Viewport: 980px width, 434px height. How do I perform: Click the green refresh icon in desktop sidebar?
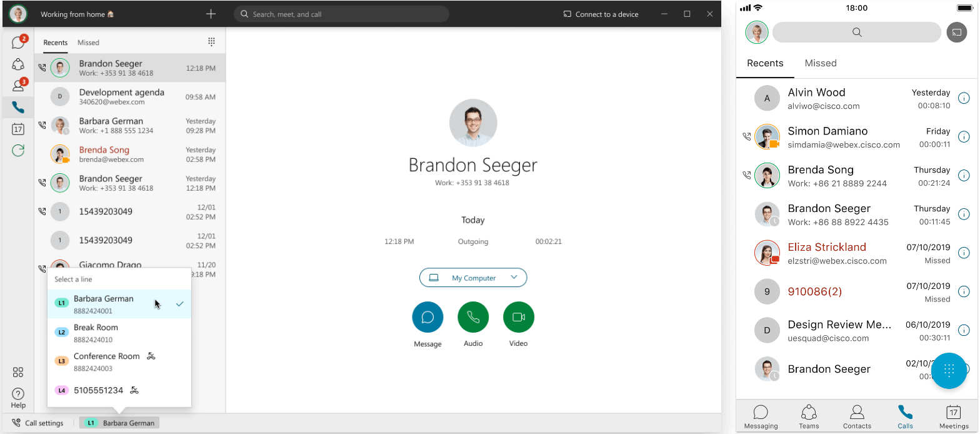pyautogui.click(x=18, y=150)
